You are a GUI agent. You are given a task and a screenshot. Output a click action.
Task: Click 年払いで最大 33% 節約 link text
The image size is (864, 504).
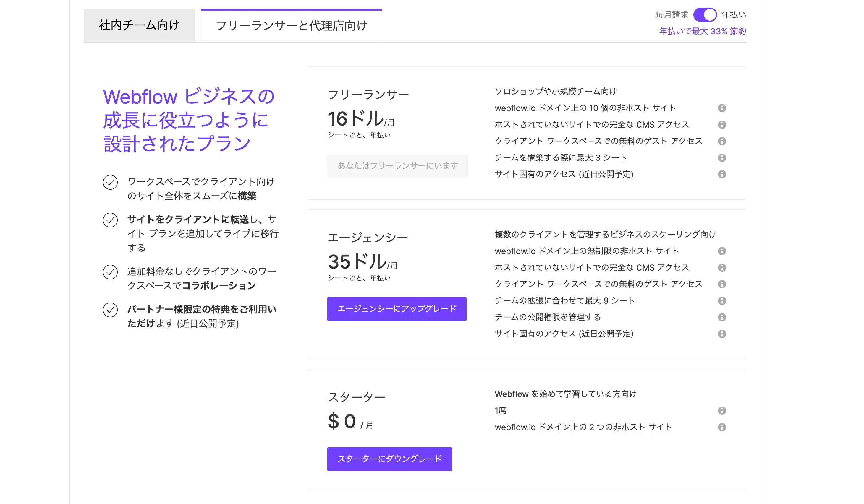[x=702, y=31]
